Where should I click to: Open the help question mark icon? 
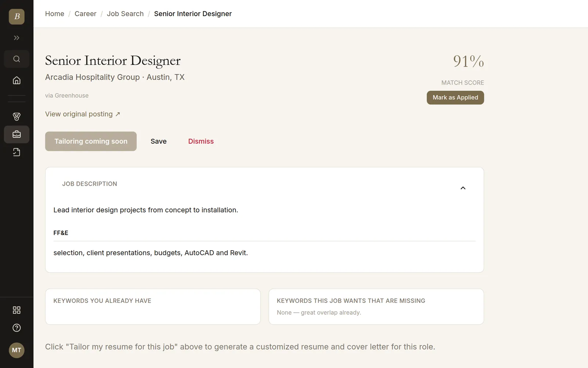[17, 328]
